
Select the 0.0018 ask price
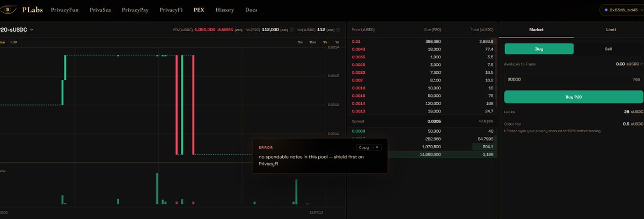pyautogui.click(x=358, y=88)
